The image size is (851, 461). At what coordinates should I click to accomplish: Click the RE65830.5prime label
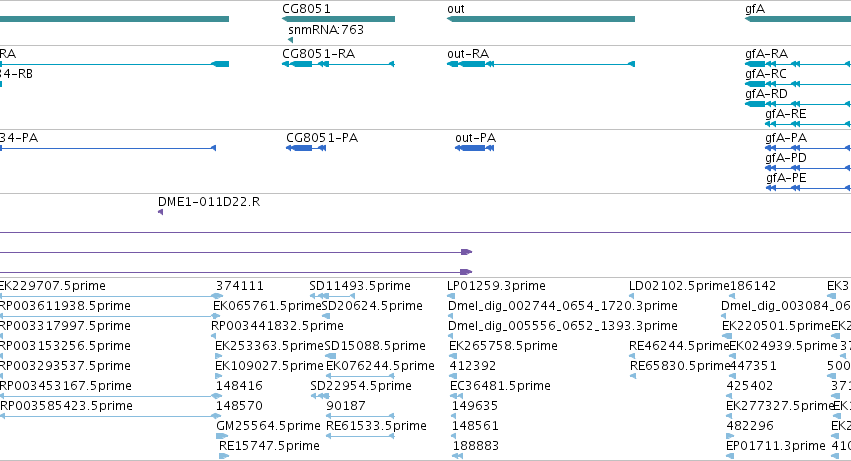coord(680,367)
